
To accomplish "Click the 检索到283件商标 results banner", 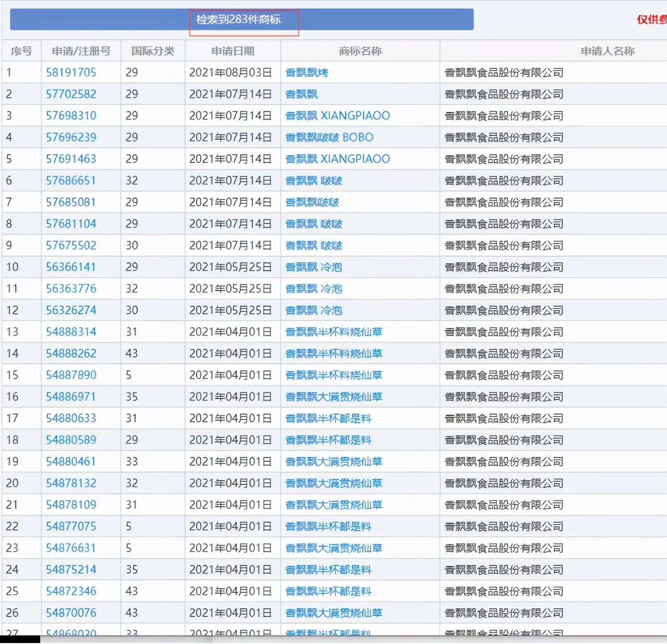I will coord(239,20).
